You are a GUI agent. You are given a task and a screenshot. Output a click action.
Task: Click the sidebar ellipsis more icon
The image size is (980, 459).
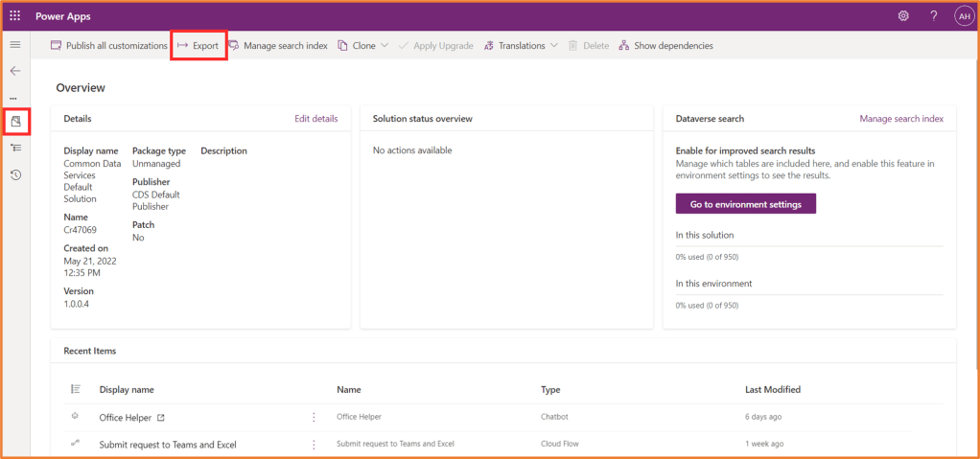point(13,98)
